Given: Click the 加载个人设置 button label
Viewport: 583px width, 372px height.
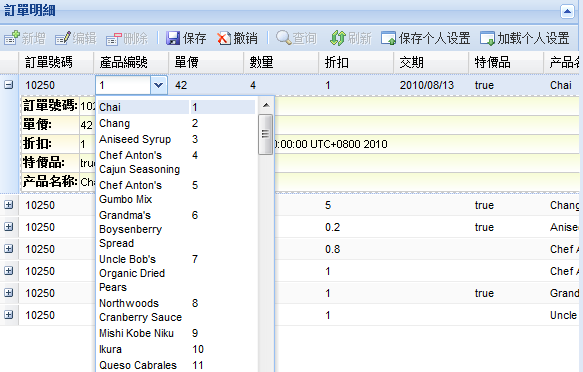Looking at the screenshot, I should [x=533, y=38].
